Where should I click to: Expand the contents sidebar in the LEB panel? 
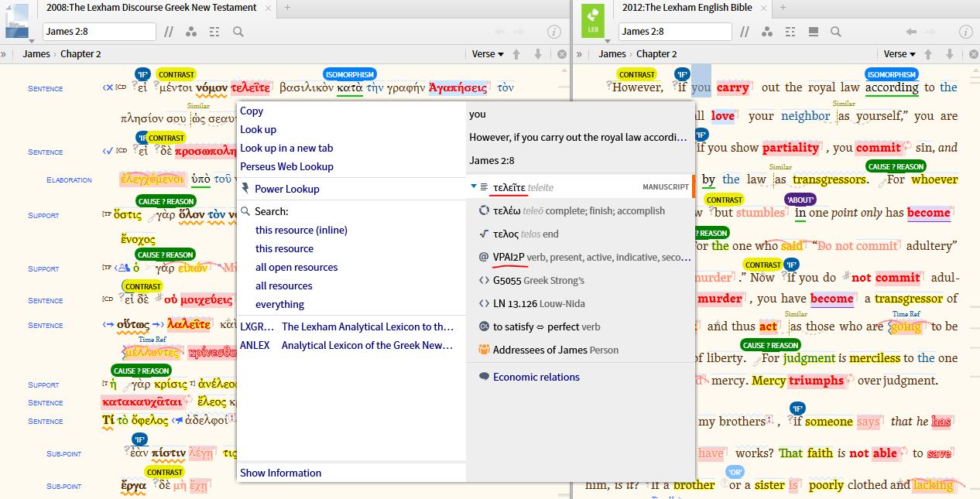[x=581, y=54]
